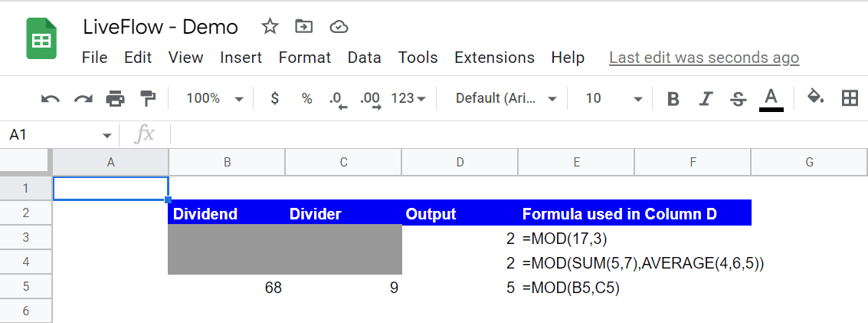Select the Dividend header cell
Viewport: 868px width, 323px height.
227,213
